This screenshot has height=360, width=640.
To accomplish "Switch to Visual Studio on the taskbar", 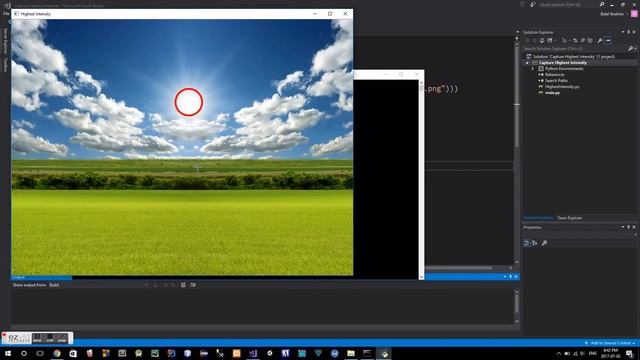I will pyautogui.click(x=253, y=353).
